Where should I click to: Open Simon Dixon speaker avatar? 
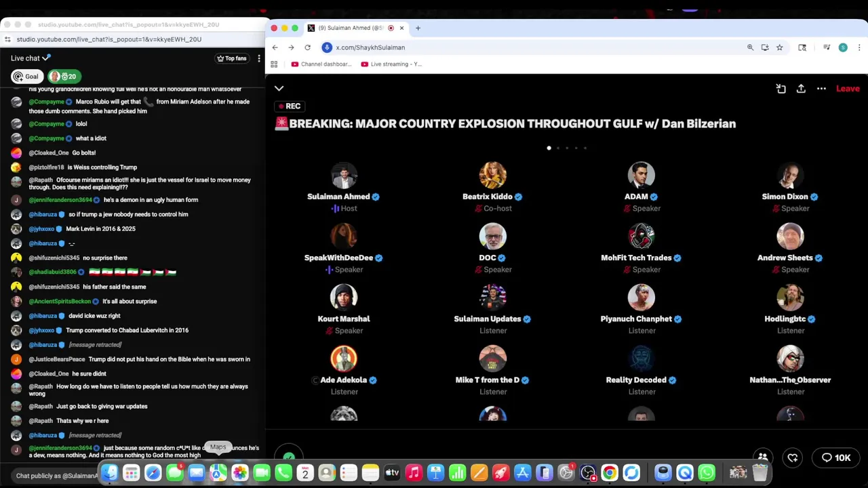791,176
